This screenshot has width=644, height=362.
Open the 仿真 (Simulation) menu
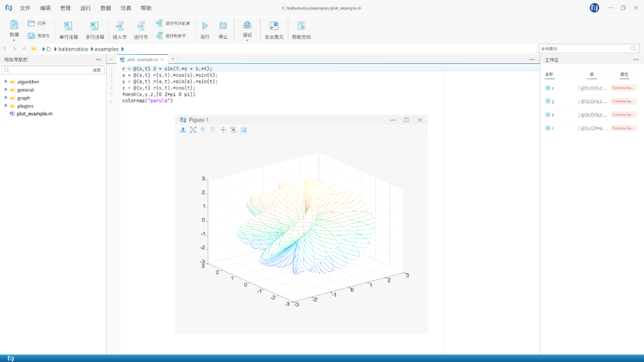(126, 8)
